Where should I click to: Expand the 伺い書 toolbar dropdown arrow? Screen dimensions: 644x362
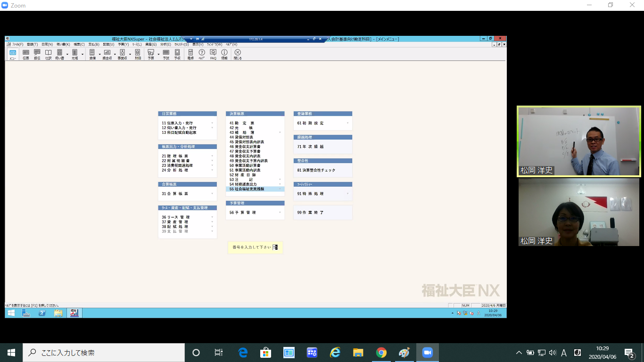pyautogui.click(x=67, y=54)
